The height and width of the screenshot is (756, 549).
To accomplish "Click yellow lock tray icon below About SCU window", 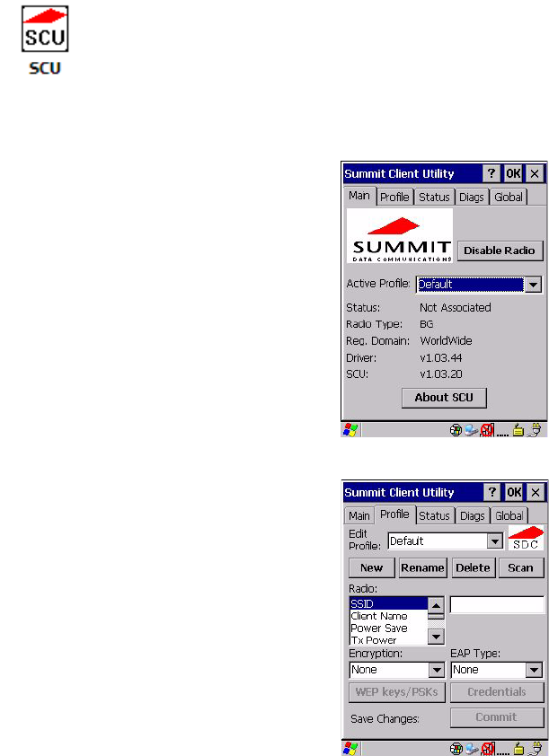I will [x=518, y=430].
